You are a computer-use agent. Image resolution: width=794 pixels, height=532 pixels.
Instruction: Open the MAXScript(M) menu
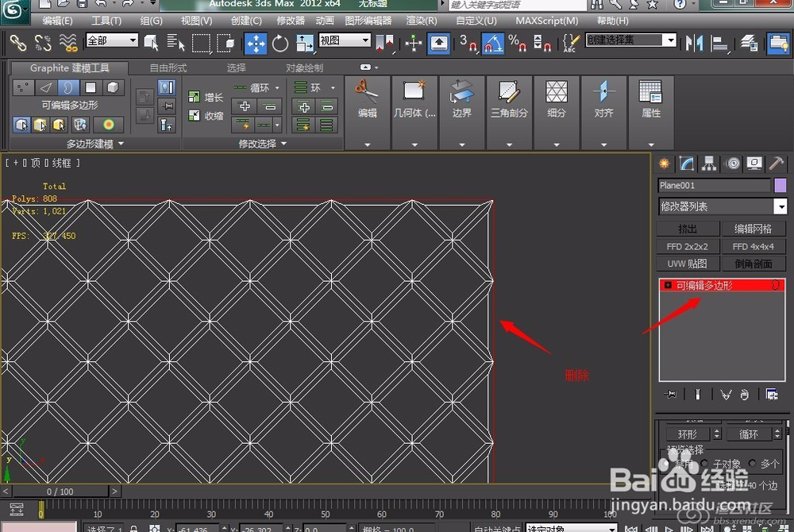pyautogui.click(x=547, y=21)
